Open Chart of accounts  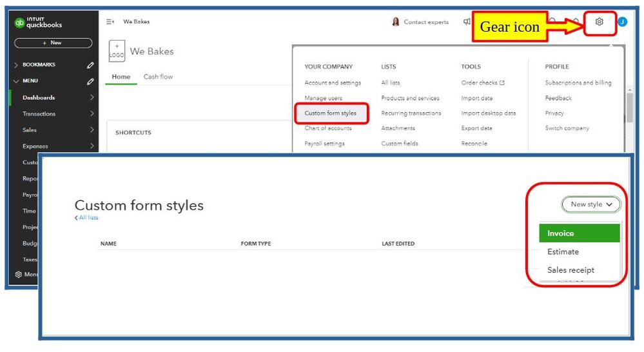[328, 128]
